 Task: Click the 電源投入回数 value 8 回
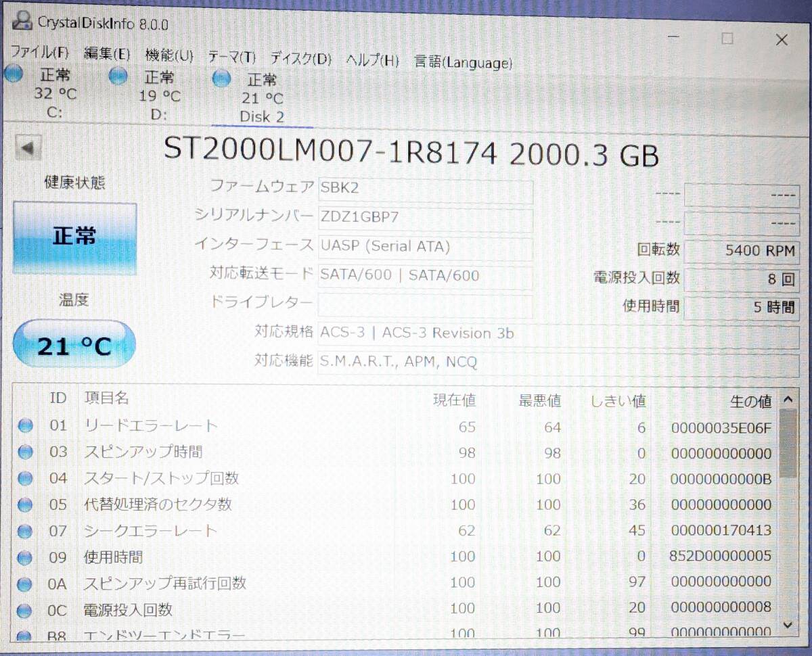[742, 279]
